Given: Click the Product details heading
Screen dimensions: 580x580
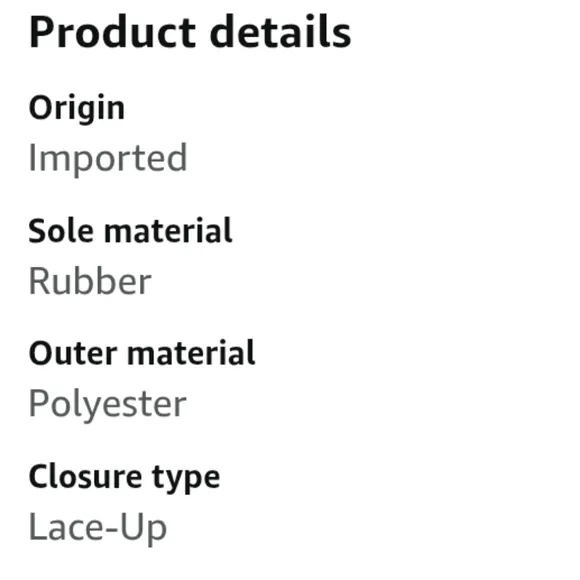Looking at the screenshot, I should (190, 32).
